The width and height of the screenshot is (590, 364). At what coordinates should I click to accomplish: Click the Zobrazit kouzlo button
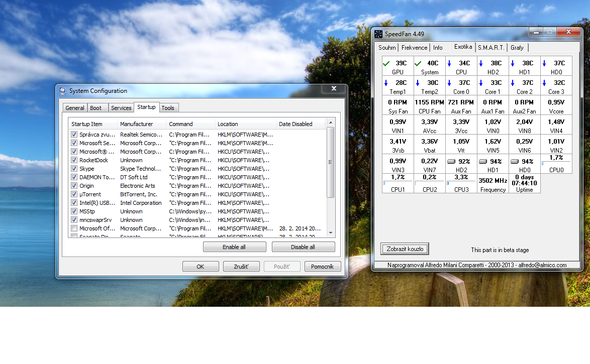(405, 249)
